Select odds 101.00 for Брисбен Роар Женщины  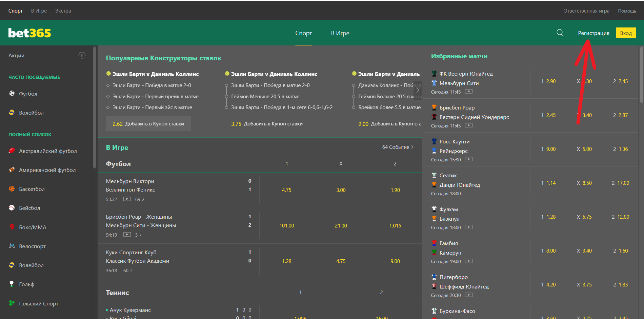click(286, 225)
